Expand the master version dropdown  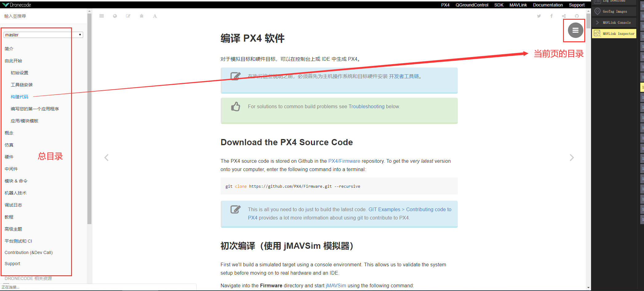point(43,35)
